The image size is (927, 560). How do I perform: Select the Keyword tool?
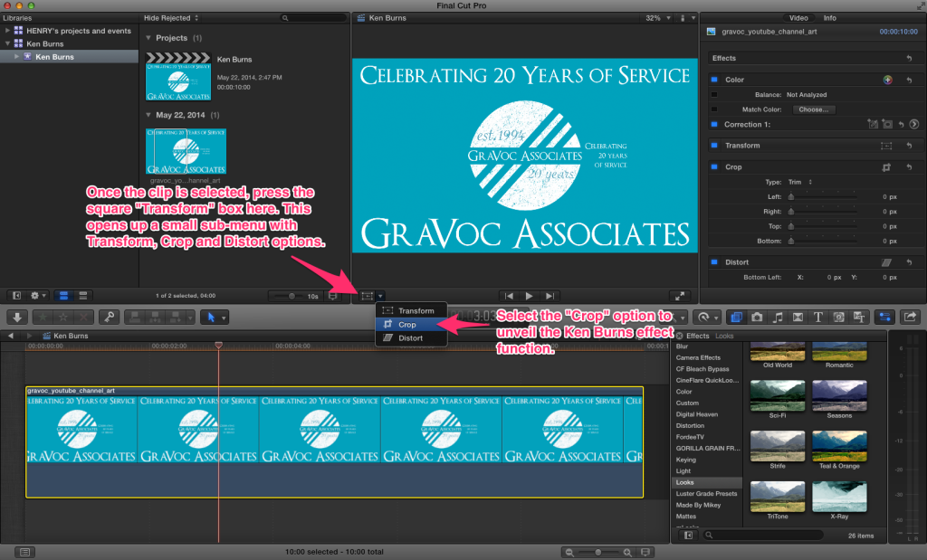108,317
